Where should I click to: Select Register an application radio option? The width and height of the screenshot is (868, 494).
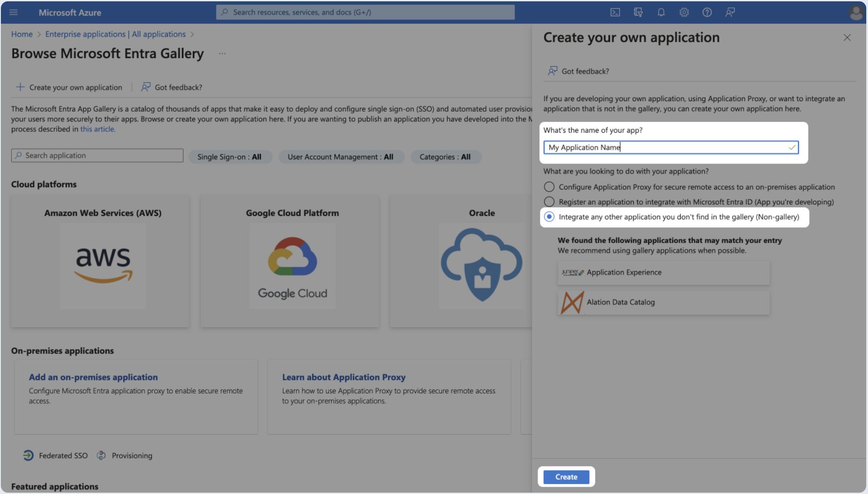[549, 202]
